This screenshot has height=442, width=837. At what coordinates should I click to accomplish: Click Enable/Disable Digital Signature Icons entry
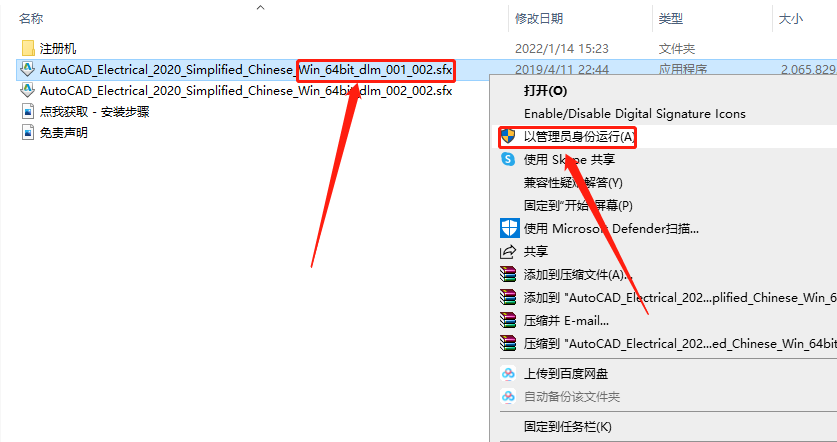tap(635, 114)
